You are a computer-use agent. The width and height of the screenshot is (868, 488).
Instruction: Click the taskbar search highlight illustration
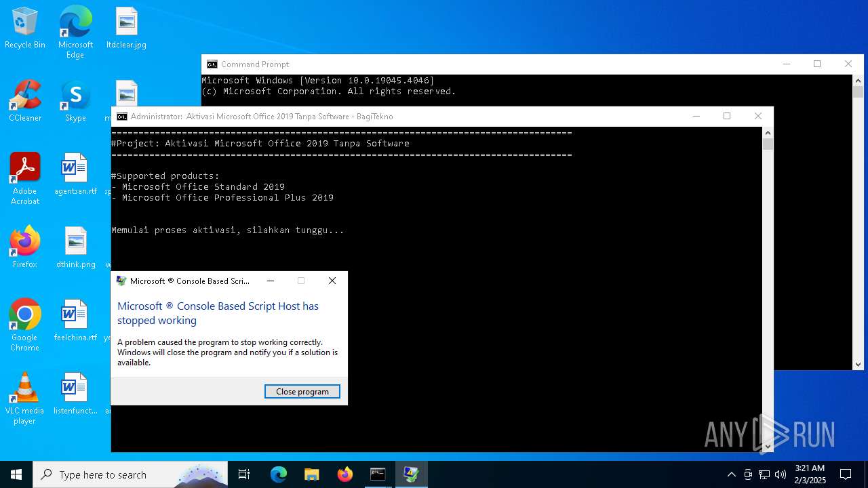200,475
